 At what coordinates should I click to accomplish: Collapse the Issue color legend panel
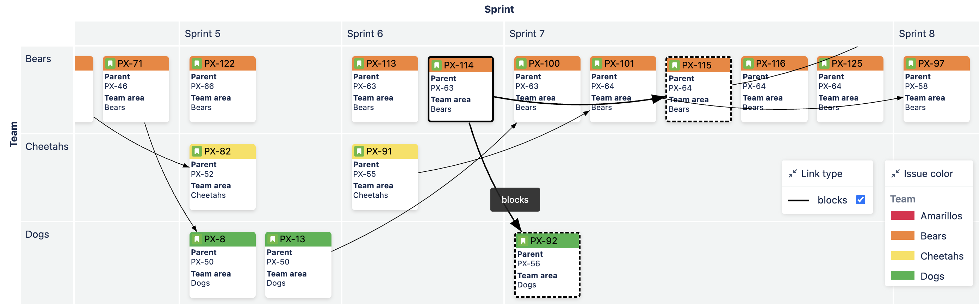(x=895, y=174)
